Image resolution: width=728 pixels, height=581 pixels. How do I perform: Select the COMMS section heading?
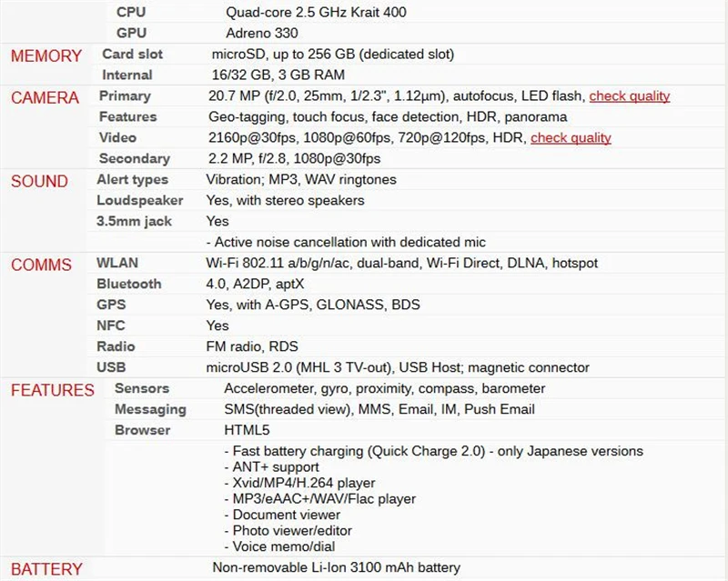(41, 265)
